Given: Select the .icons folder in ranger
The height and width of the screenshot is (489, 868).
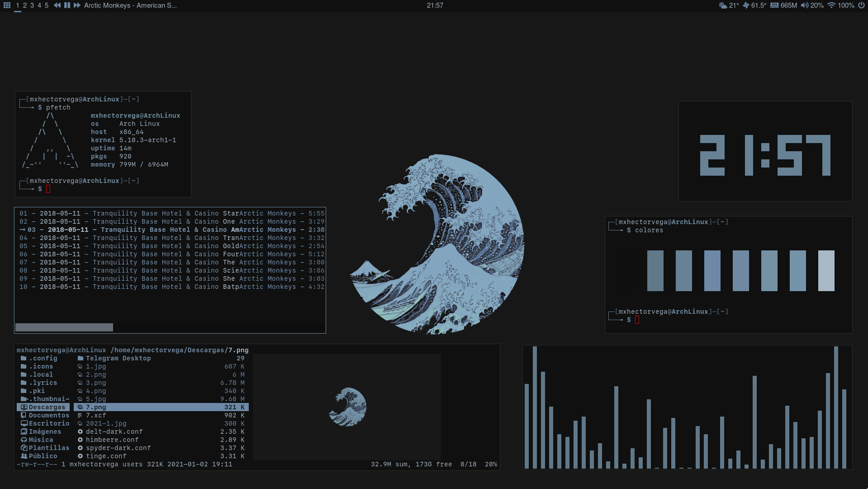Looking at the screenshot, I should tap(43, 366).
